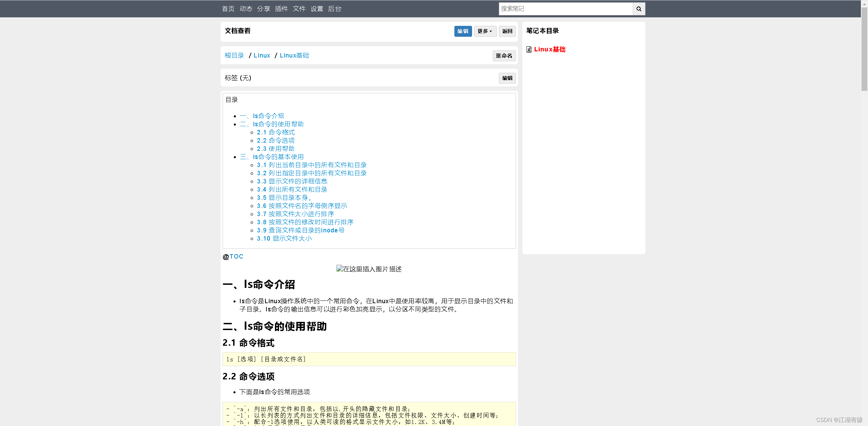868x426 pixels.
Task: Open the Linux breadcrumb link
Action: pos(261,55)
